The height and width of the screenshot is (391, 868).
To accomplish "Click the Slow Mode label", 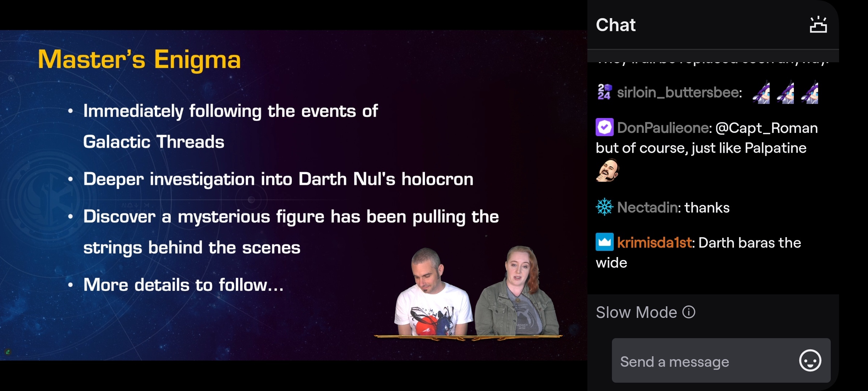I will click(x=636, y=312).
